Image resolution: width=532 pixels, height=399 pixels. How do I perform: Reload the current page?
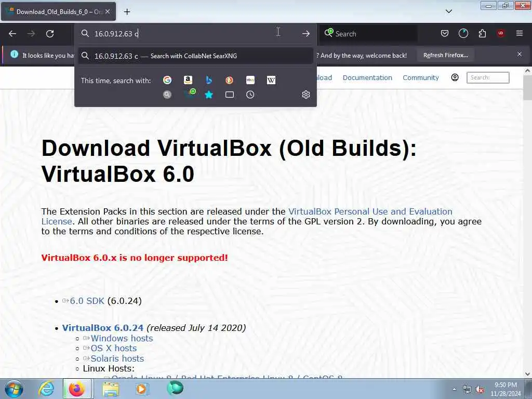[50, 34]
